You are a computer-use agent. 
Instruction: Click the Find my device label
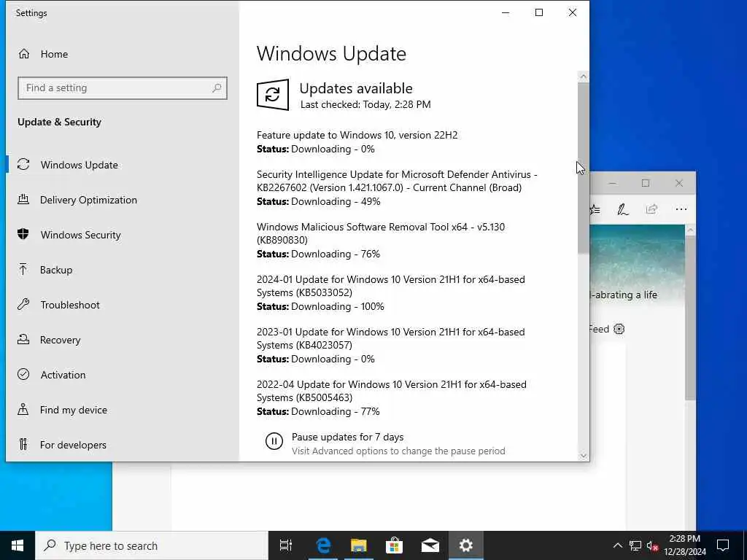(x=74, y=410)
